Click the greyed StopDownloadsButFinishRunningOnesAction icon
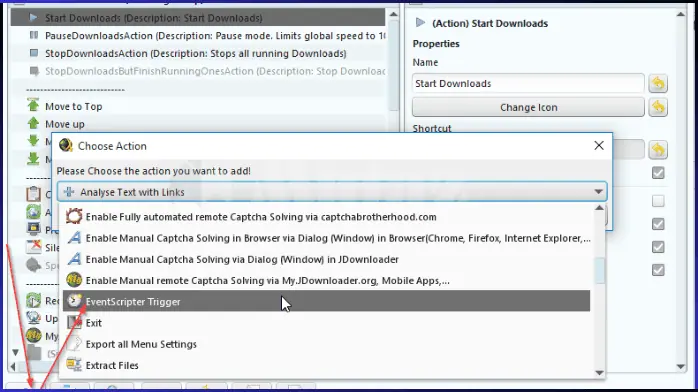Viewport: 698px width, 392px height. [x=34, y=71]
